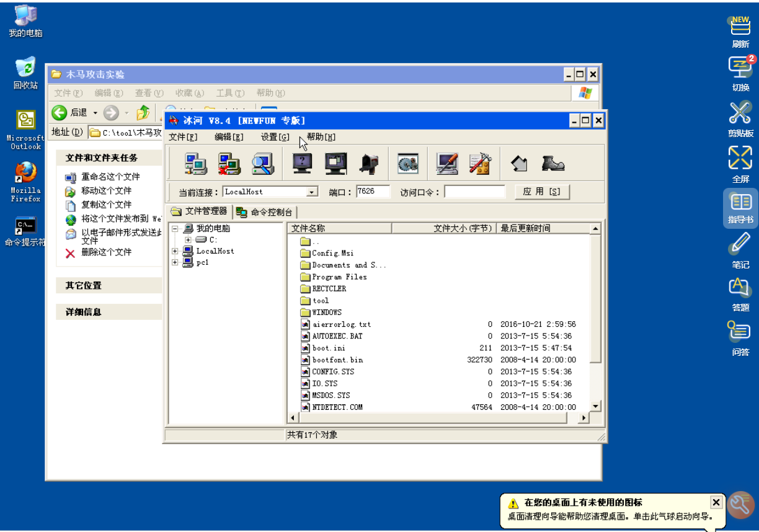Image resolution: width=759 pixels, height=532 pixels.
Task: Open the mailbox messenger icon in toolbar
Action: point(369,164)
